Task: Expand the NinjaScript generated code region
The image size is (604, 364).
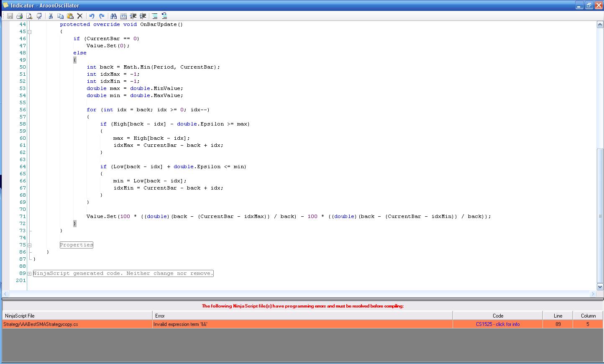Action: [29, 274]
